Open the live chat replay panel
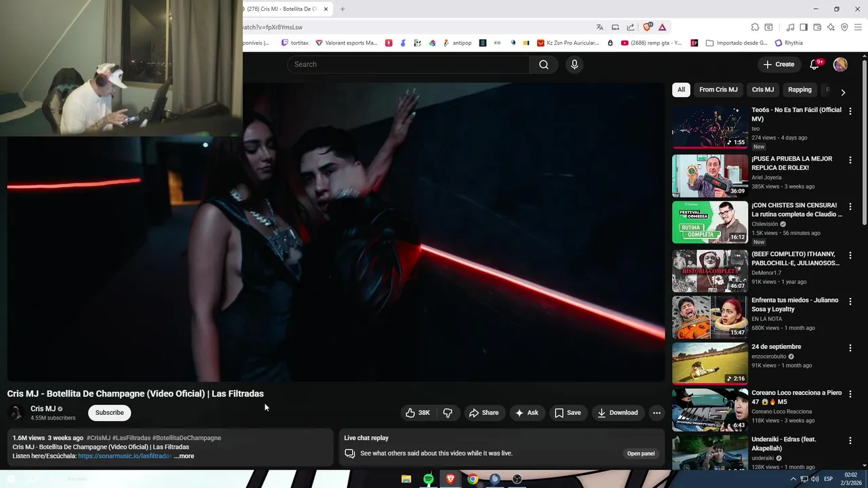Viewport: 868px width, 488px height. 641,453
